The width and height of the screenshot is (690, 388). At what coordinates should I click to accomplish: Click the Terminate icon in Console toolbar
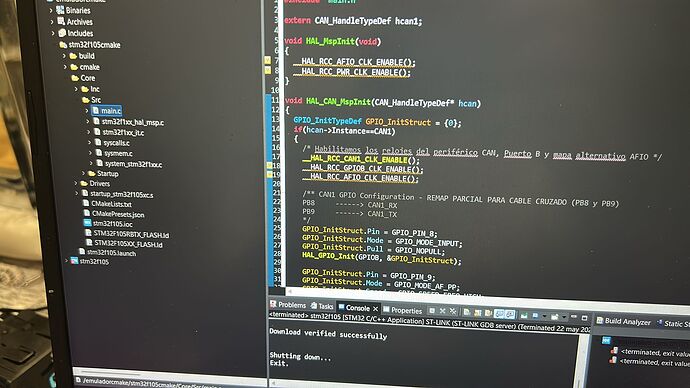coord(432,311)
